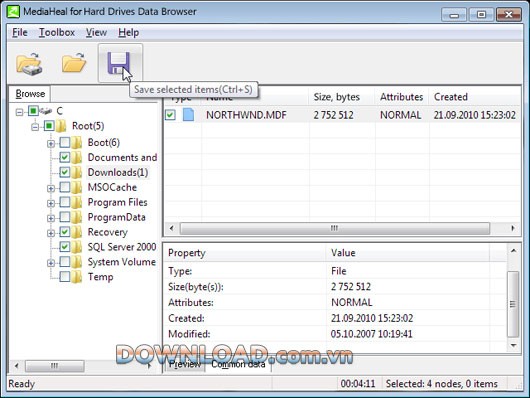
Task: Open the File menu
Action: pos(20,32)
